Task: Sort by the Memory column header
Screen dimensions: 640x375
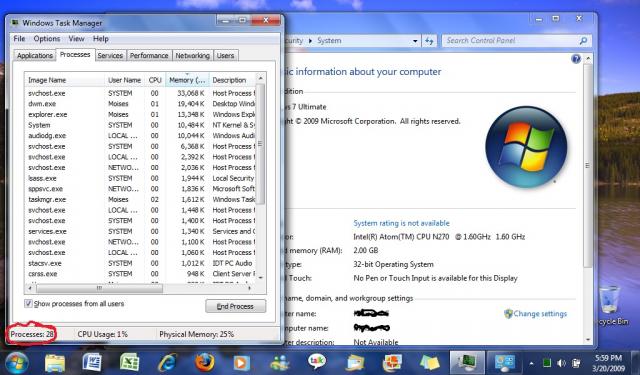Action: point(187,80)
